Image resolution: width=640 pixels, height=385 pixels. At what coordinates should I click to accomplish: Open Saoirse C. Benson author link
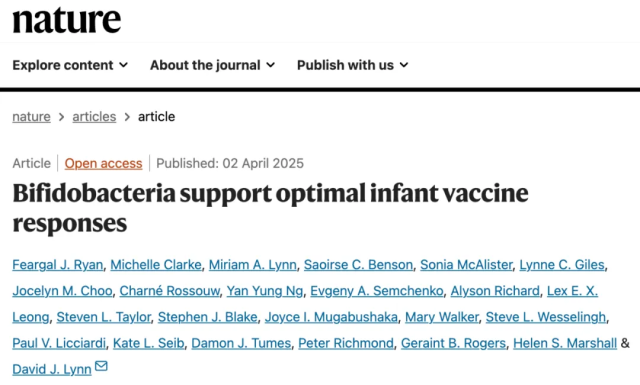[358, 265]
